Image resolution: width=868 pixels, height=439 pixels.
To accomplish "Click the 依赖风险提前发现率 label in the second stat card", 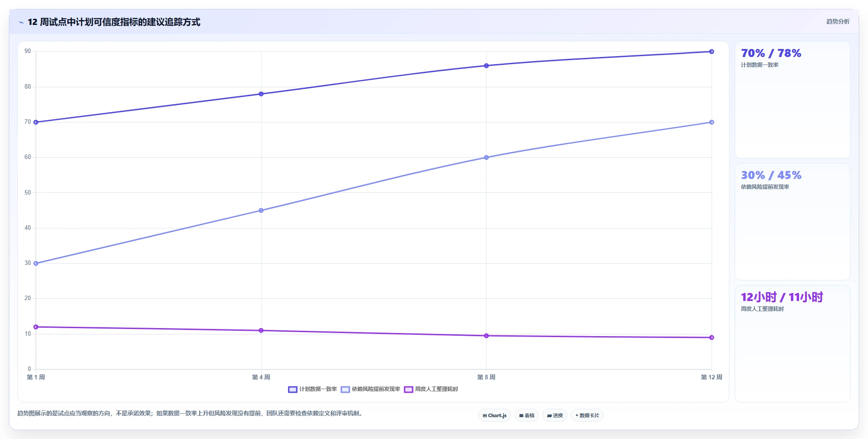I will coord(765,187).
